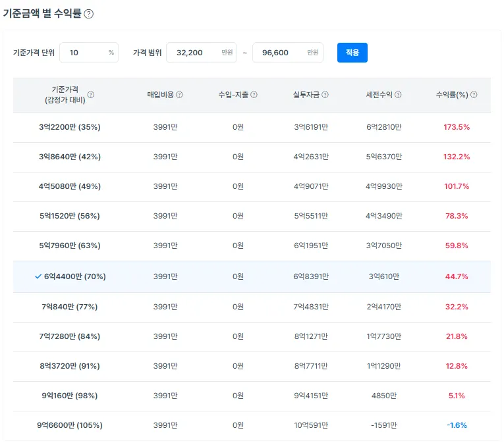Image resolution: width=504 pixels, height=445 pixels.
Task: Select the 9억6600만 (105%) row
Action: click(252, 425)
